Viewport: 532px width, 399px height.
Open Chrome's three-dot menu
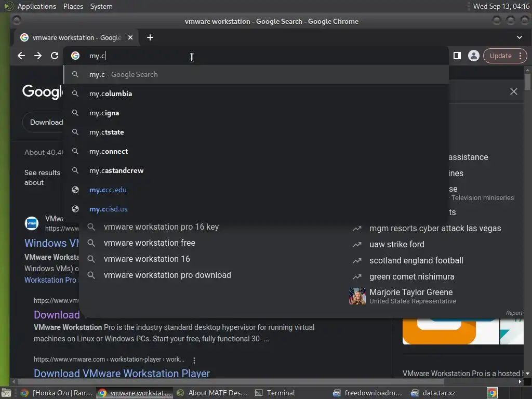(x=520, y=56)
